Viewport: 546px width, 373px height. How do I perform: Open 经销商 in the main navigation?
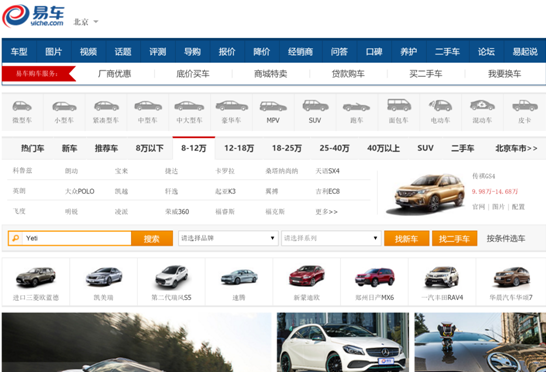tap(301, 52)
